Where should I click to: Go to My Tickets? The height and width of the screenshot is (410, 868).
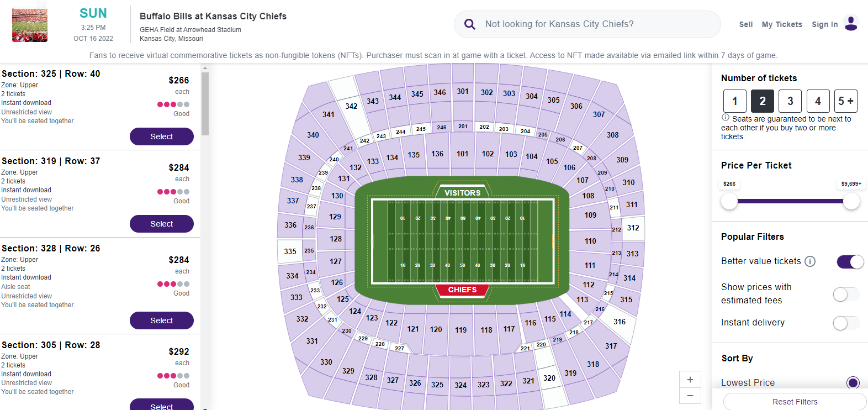tap(781, 24)
